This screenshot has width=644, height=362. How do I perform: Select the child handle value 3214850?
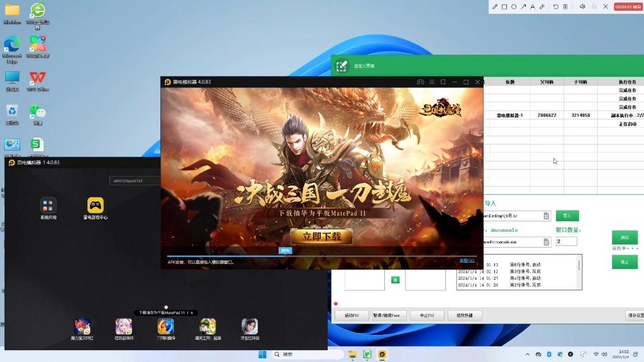[580, 116]
